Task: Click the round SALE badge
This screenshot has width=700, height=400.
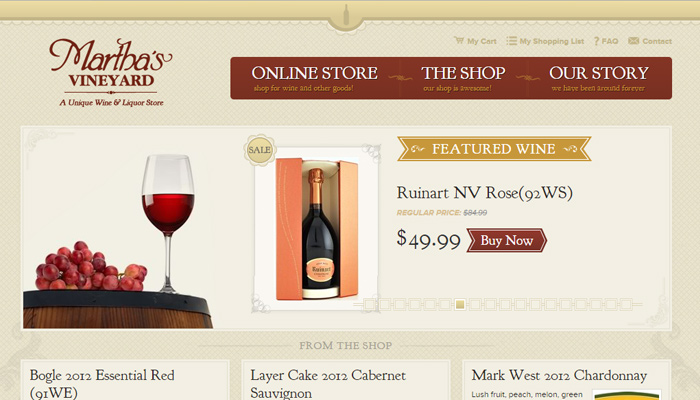Action: pos(259,150)
